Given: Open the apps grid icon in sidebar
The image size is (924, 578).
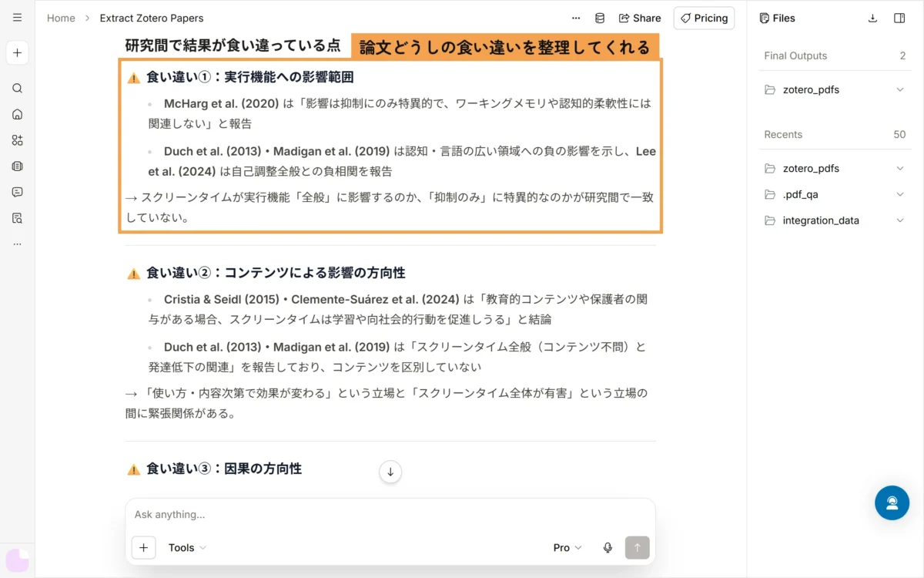Looking at the screenshot, I should tap(17, 140).
